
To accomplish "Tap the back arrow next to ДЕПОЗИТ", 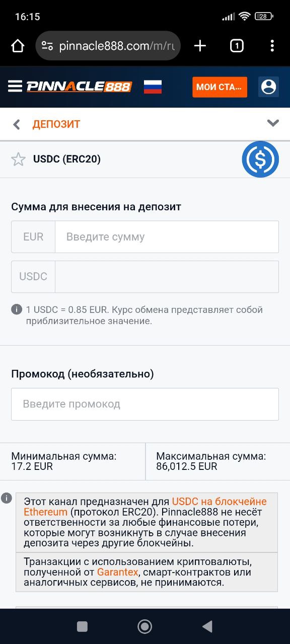I will click(16, 123).
